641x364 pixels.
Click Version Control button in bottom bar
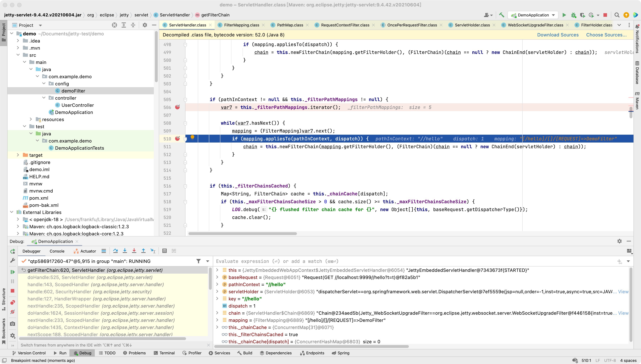tap(29, 353)
